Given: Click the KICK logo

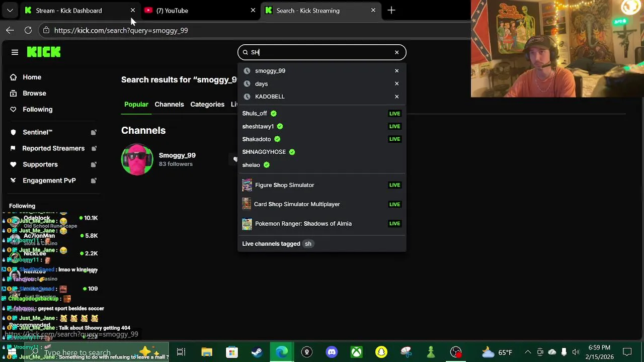Looking at the screenshot, I should [44, 52].
